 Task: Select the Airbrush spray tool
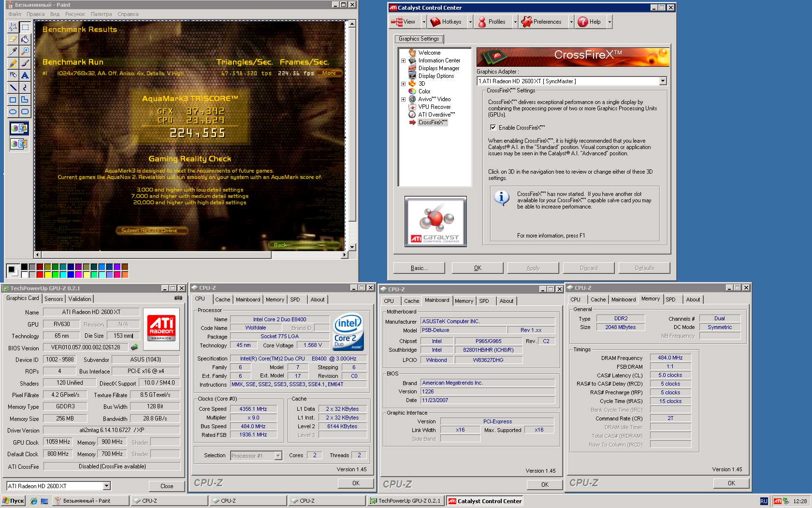[13, 75]
